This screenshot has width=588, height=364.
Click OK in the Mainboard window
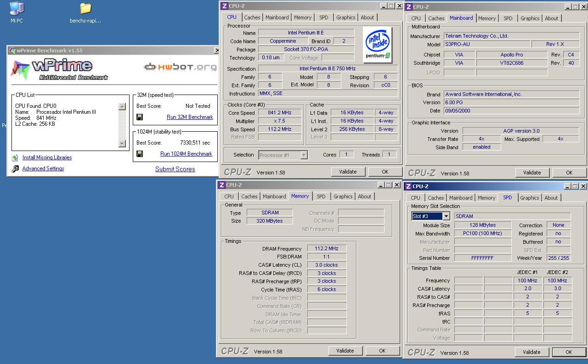569,173
